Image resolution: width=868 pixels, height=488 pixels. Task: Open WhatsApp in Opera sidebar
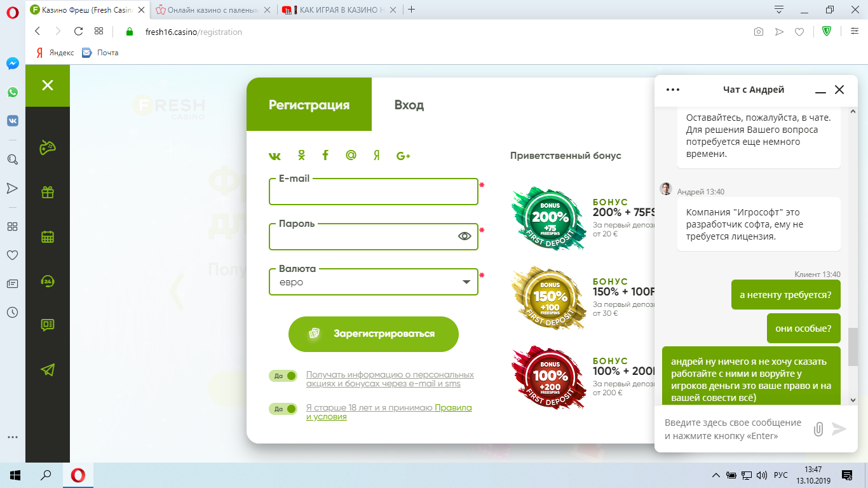tap(13, 92)
